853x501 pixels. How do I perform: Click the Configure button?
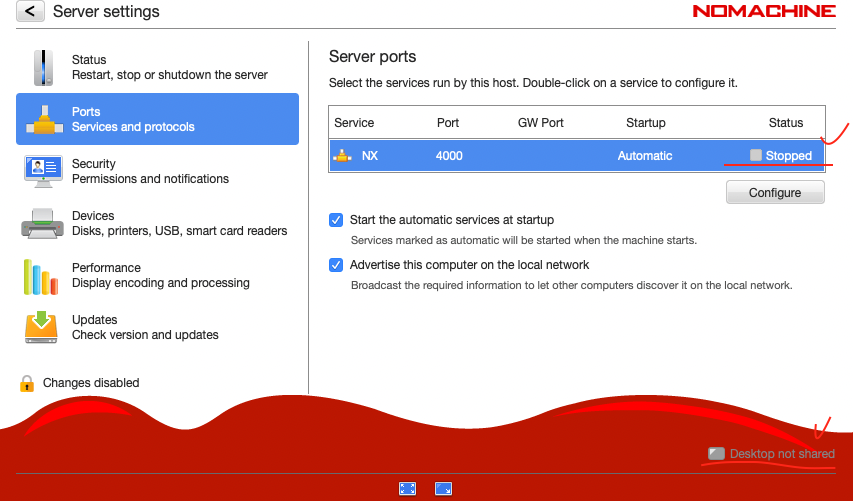(x=775, y=193)
